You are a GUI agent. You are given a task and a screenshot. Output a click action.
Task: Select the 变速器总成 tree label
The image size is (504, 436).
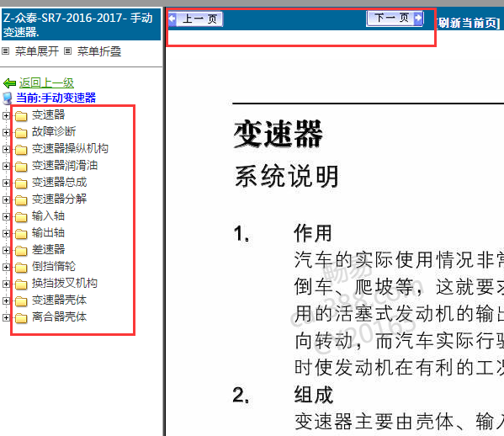click(59, 183)
